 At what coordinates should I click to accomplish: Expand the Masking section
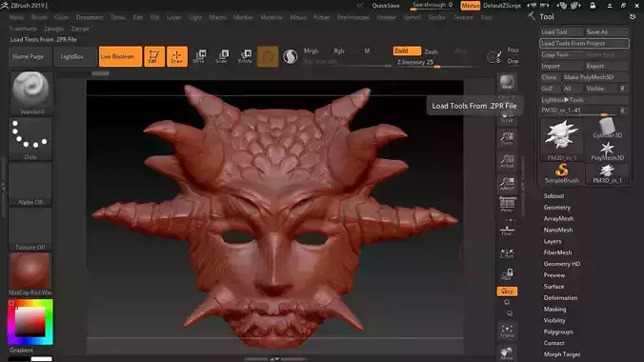click(x=554, y=309)
